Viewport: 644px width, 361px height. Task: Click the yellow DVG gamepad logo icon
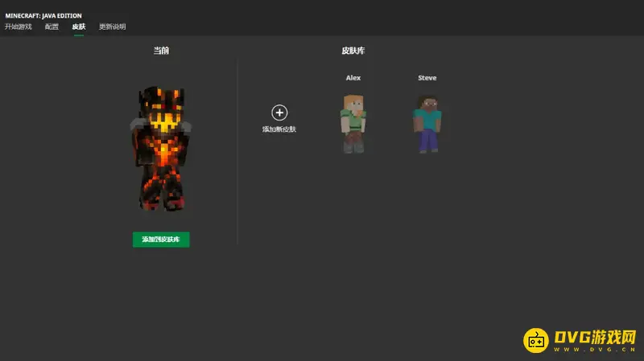pyautogui.click(x=536, y=340)
